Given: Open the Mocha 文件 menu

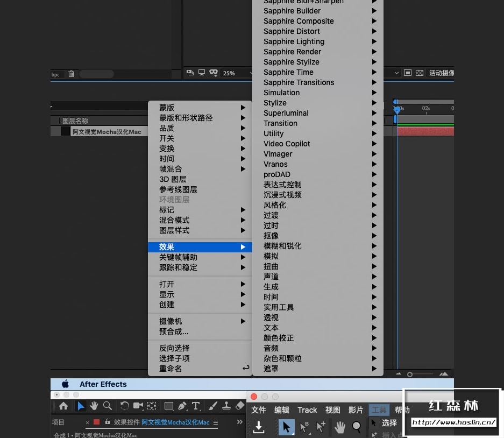Looking at the screenshot, I should click(x=258, y=410).
